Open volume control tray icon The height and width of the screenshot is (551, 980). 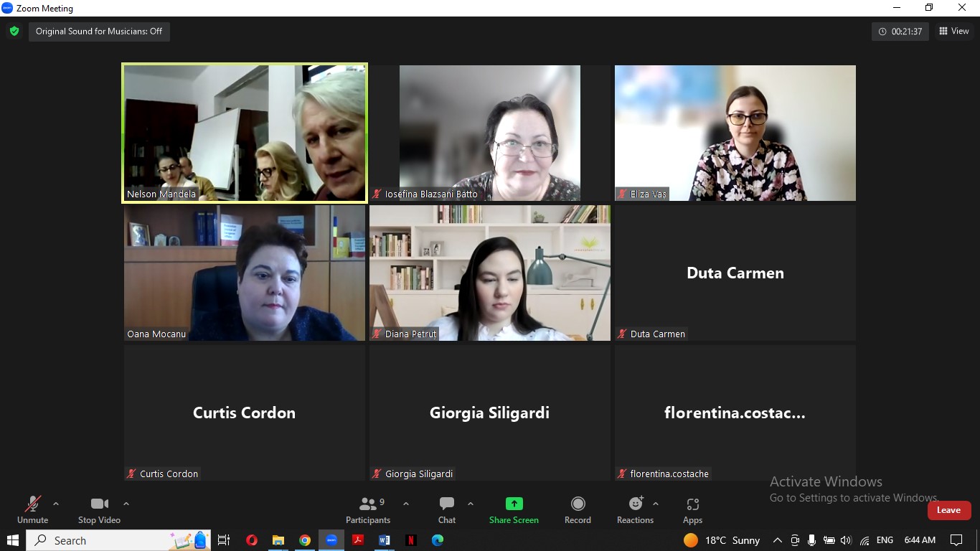point(847,540)
